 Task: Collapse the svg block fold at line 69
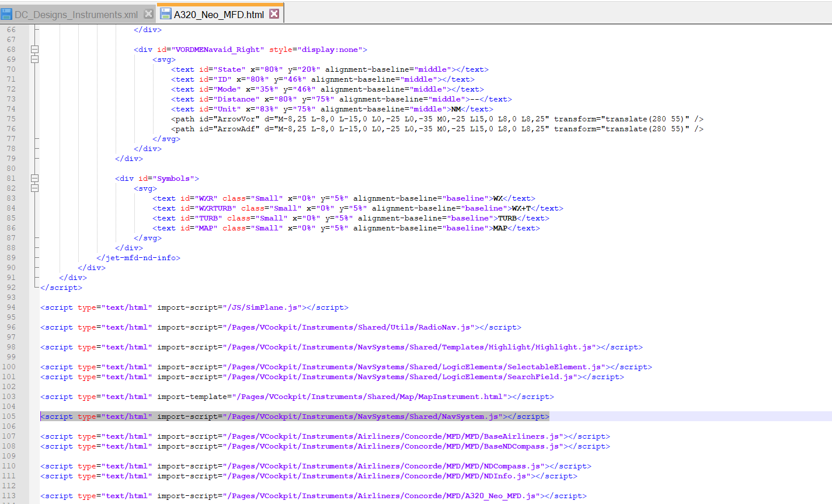point(35,60)
